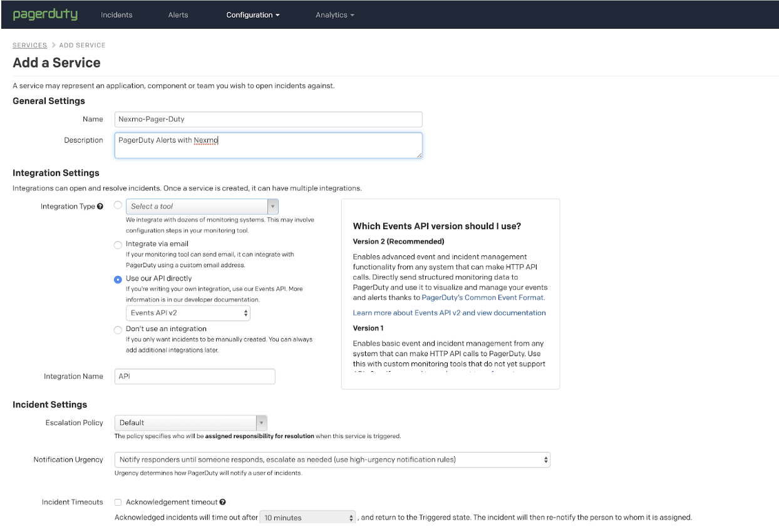779x532 pixels.
Task: Click the Integration Type help icon
Action: [x=100, y=207]
